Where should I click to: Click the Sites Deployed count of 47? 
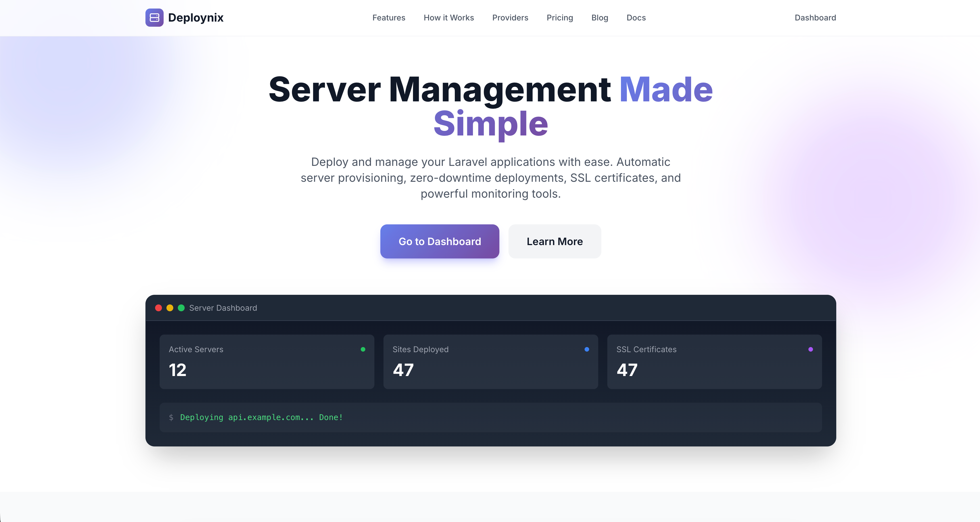403,370
